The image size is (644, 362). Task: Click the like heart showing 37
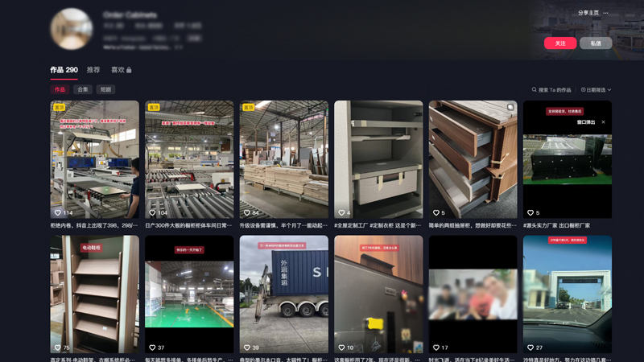pyautogui.click(x=152, y=348)
